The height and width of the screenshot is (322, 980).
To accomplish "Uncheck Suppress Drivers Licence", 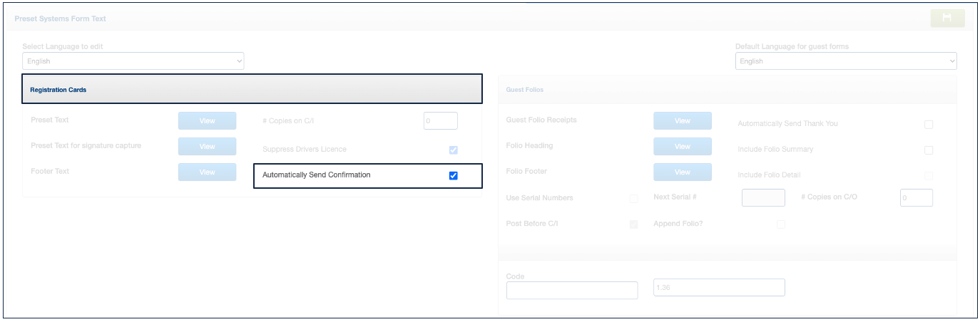I will [453, 150].
